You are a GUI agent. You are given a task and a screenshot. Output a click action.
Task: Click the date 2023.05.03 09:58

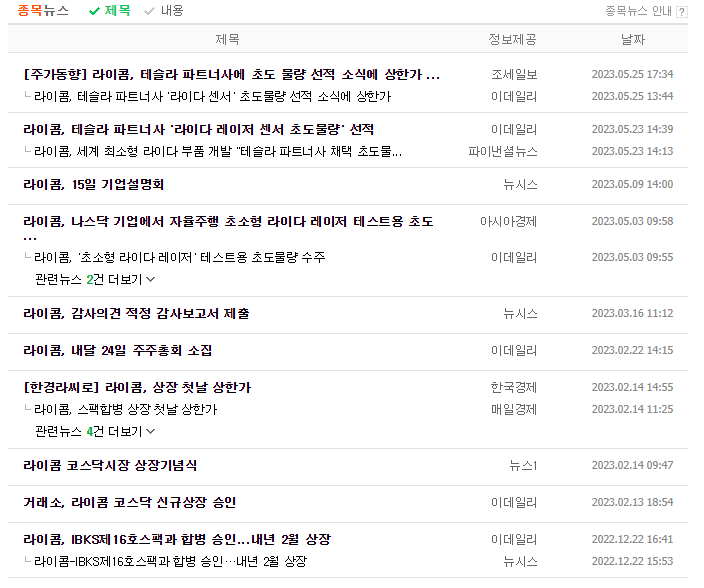click(x=632, y=222)
